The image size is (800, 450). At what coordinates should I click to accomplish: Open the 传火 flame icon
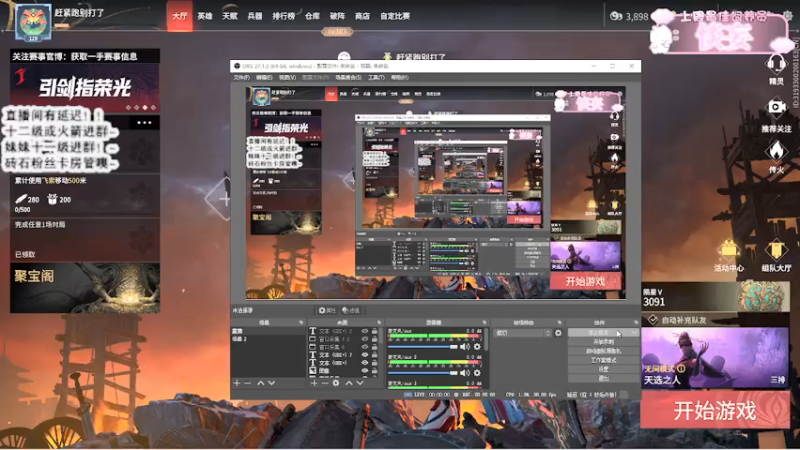pos(776,151)
